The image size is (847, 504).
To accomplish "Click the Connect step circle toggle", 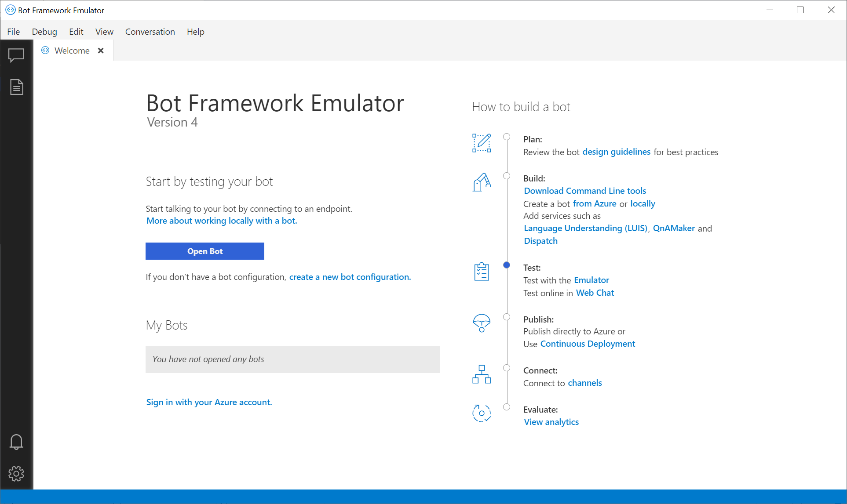I will click(x=507, y=368).
